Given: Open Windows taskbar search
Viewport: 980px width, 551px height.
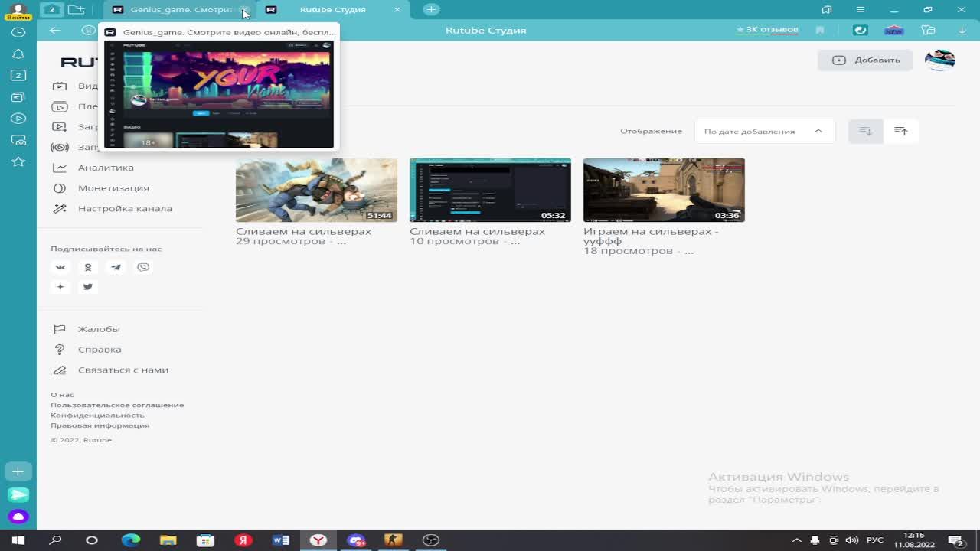Looking at the screenshot, I should (x=55, y=540).
